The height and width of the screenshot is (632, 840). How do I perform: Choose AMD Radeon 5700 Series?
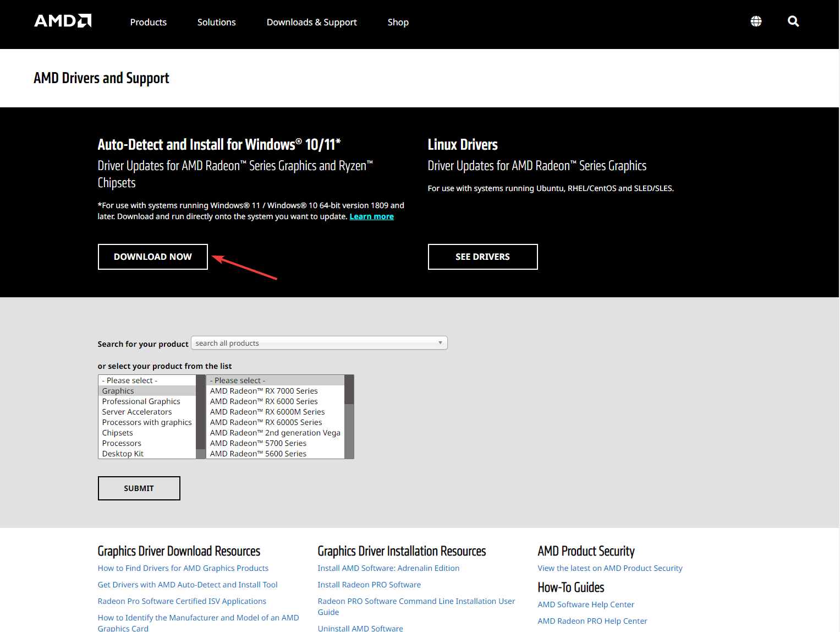[x=276, y=443]
